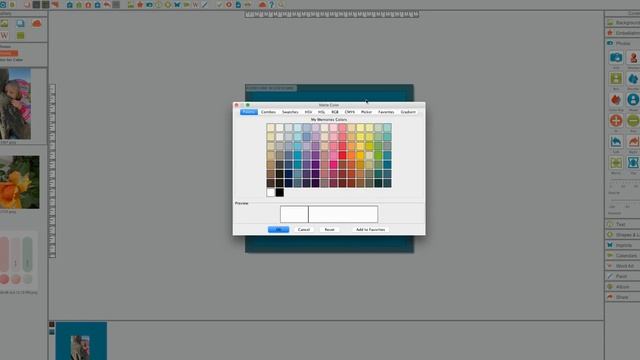
Task: Click the blue round person icon
Action: (x=633, y=99)
